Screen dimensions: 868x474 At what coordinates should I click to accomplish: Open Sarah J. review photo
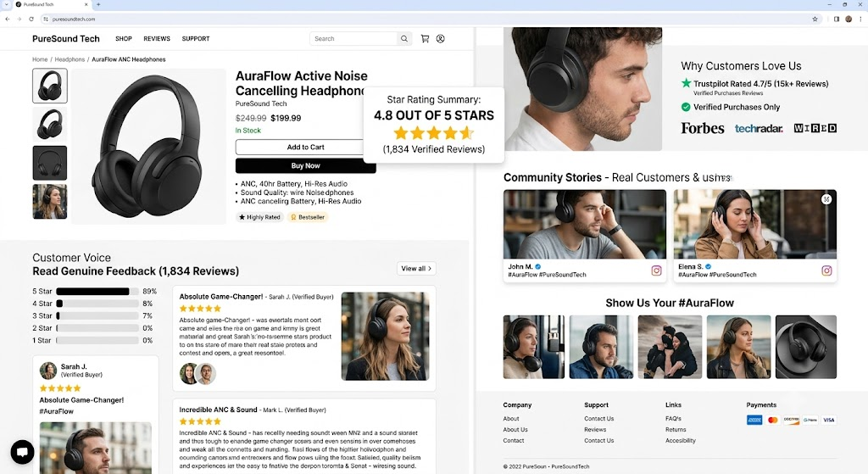(x=386, y=336)
